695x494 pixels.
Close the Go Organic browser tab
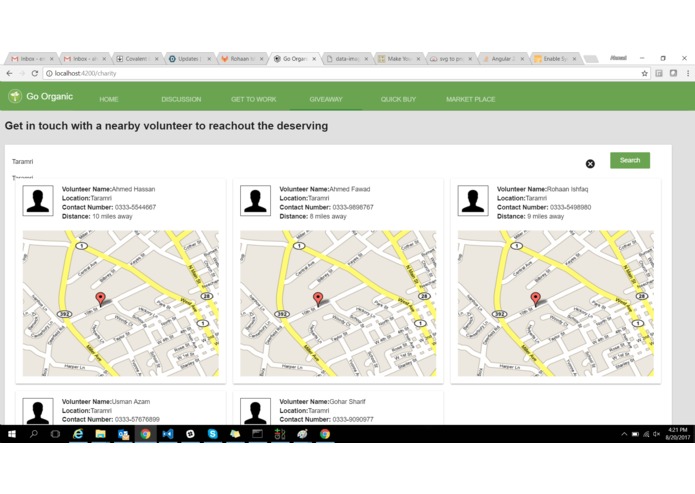[x=314, y=58]
